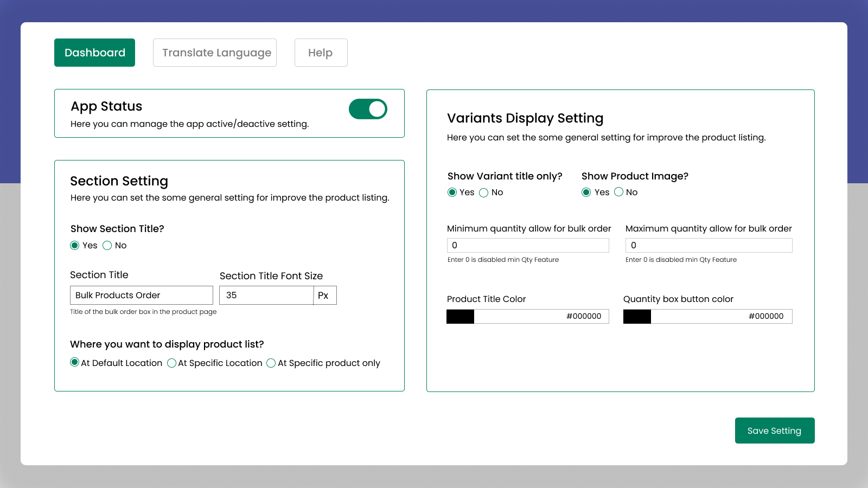Select 'Yes' for Show Variant title only
868x488 pixels.
[452, 192]
